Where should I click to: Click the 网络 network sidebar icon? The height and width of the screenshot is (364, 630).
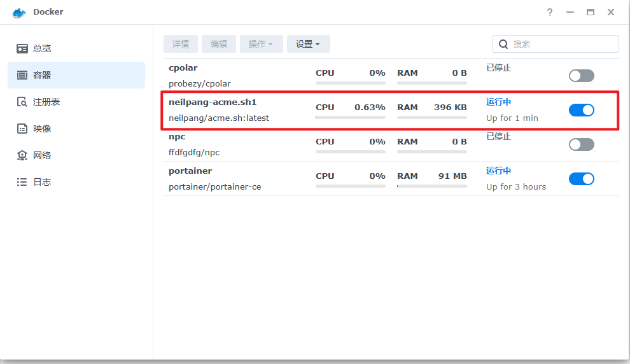point(22,155)
